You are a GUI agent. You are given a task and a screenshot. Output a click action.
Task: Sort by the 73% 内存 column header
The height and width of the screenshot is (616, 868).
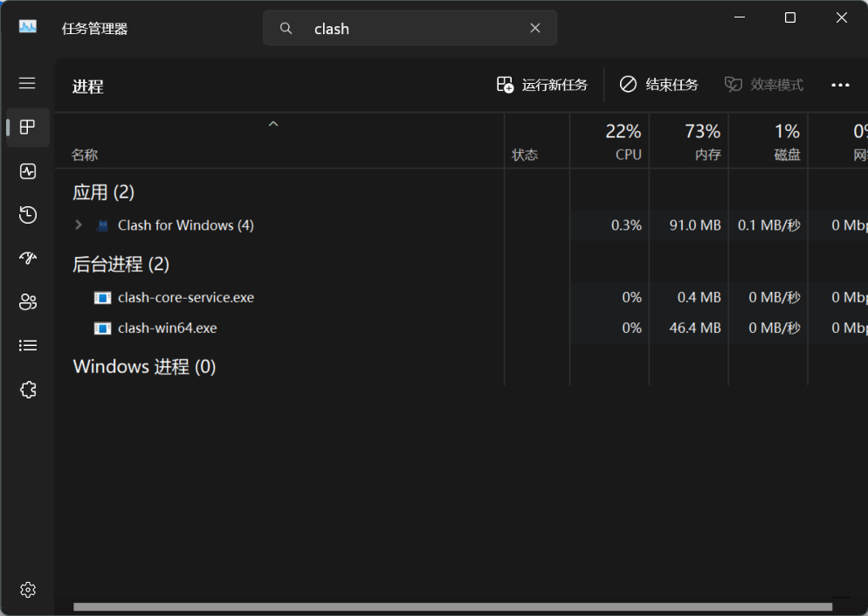click(x=689, y=141)
